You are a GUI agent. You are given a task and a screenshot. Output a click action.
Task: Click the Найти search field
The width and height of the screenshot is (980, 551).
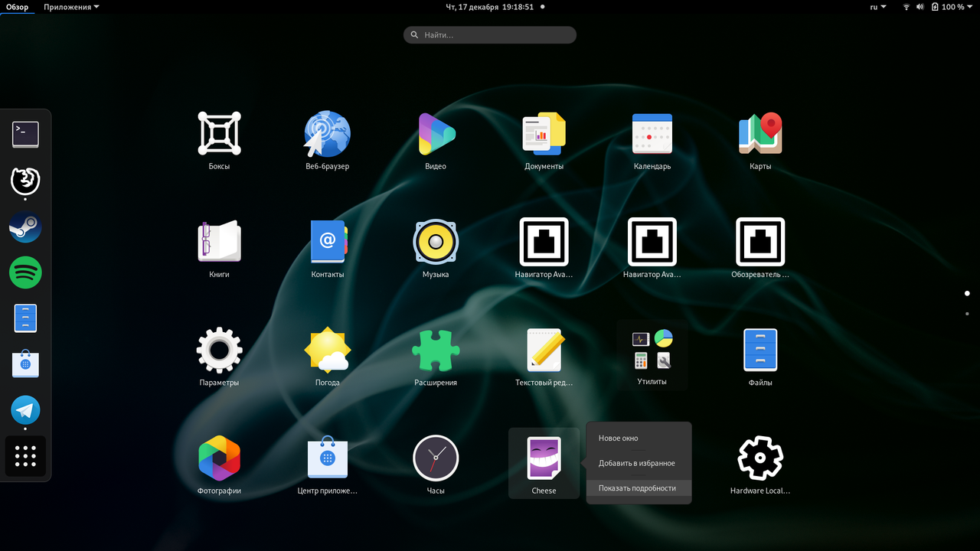click(490, 34)
